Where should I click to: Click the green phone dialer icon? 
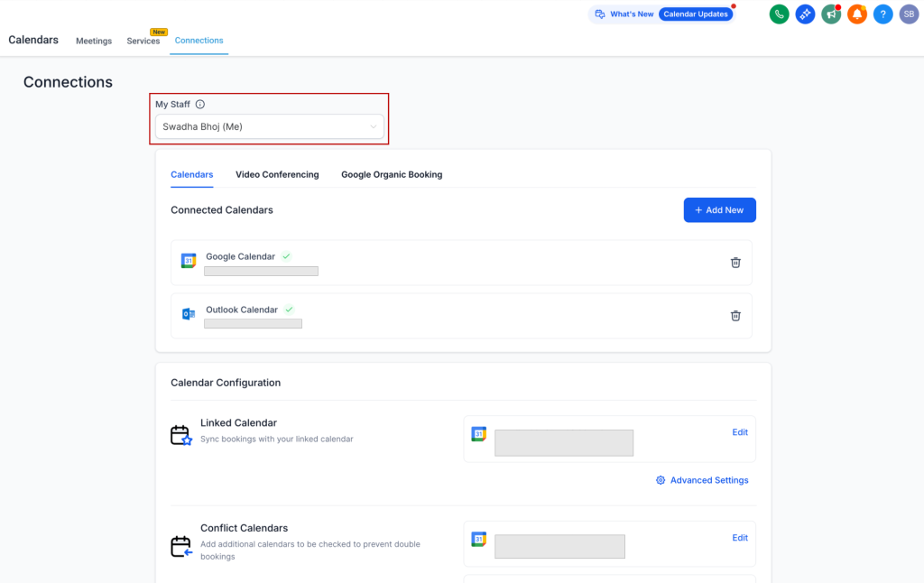[x=779, y=14]
